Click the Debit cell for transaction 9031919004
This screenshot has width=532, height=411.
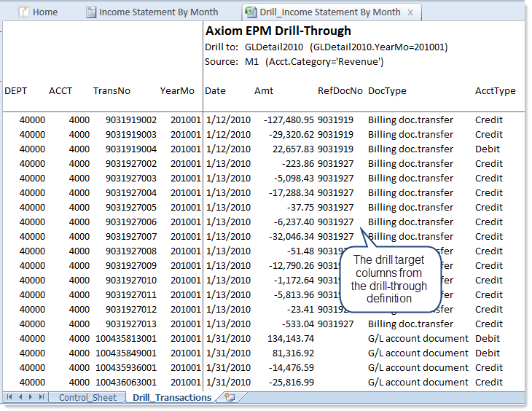(x=488, y=149)
